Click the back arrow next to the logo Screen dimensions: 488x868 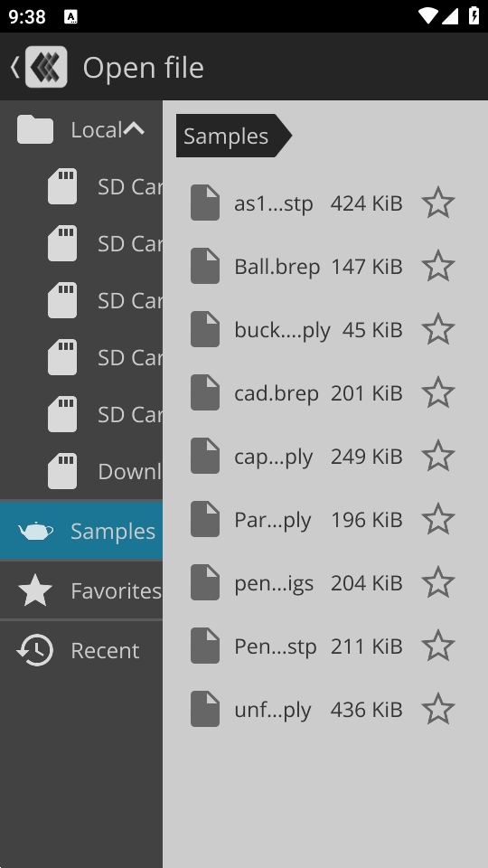click(15, 67)
